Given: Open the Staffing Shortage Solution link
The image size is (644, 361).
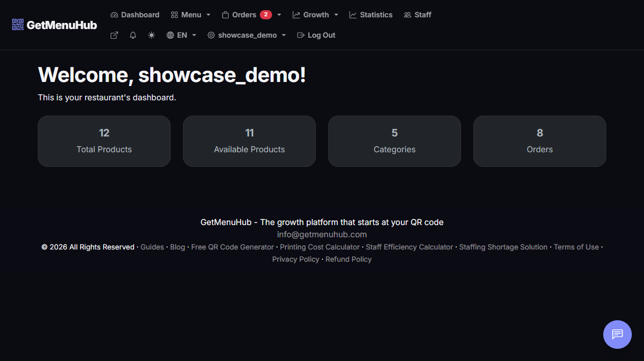Looking at the screenshot, I should 503,247.
